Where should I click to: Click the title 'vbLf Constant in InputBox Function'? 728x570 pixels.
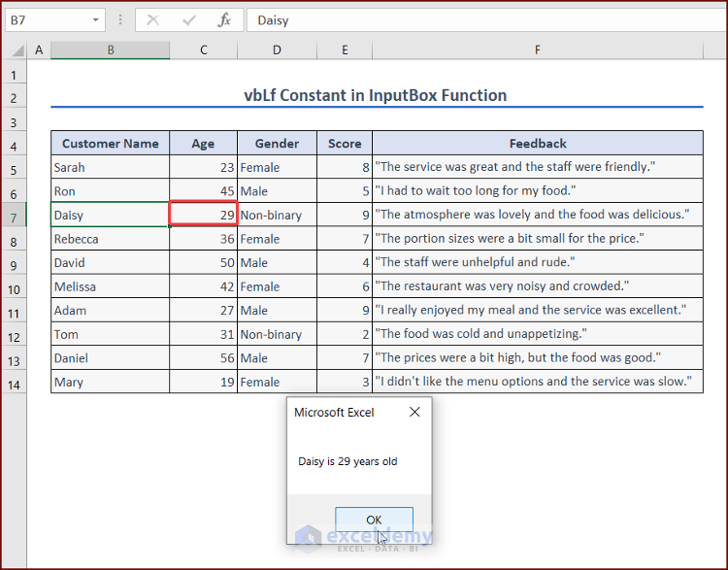pyautogui.click(x=375, y=95)
